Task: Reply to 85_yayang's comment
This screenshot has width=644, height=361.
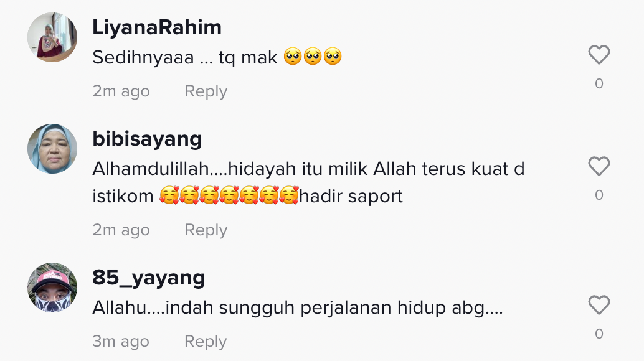Action: (206, 341)
